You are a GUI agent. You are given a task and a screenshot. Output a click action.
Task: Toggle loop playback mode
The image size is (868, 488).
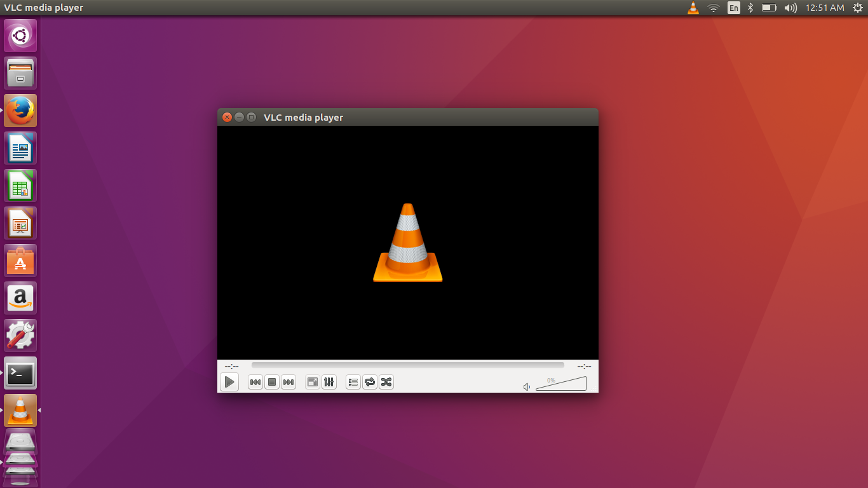[369, 382]
